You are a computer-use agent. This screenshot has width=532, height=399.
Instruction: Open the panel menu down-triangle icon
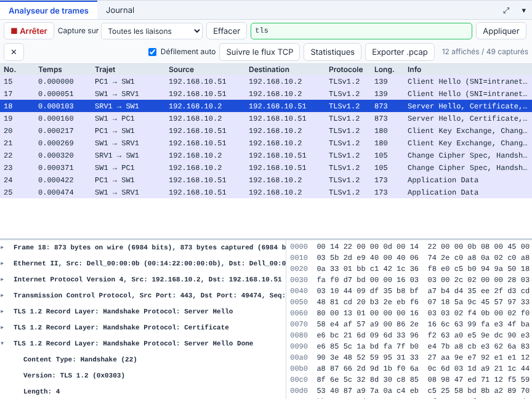(x=523, y=10)
